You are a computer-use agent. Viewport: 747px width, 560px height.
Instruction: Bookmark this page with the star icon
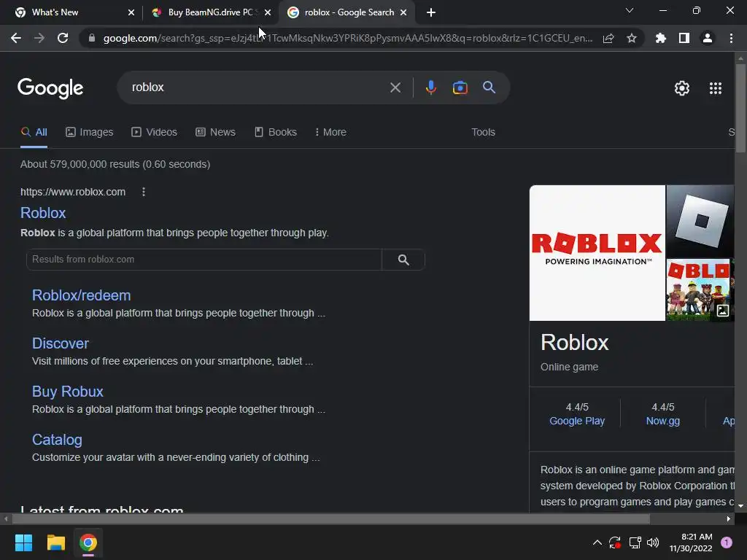pos(632,38)
